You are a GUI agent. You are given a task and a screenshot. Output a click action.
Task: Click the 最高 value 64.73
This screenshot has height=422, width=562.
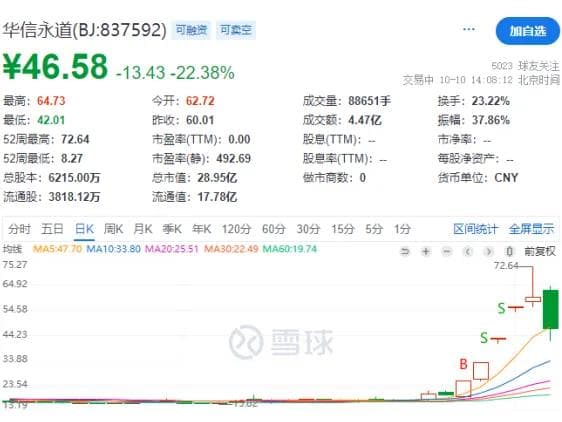pyautogui.click(x=51, y=101)
